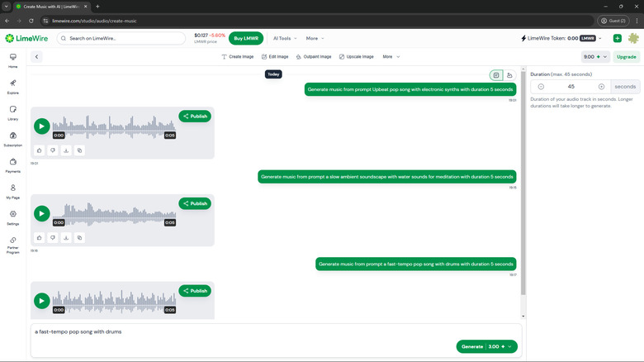
Task: Switch to the community view toggle
Action: click(509, 75)
